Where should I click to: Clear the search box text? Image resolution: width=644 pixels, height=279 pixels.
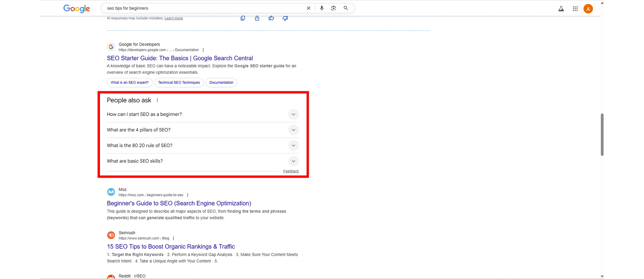click(x=309, y=8)
